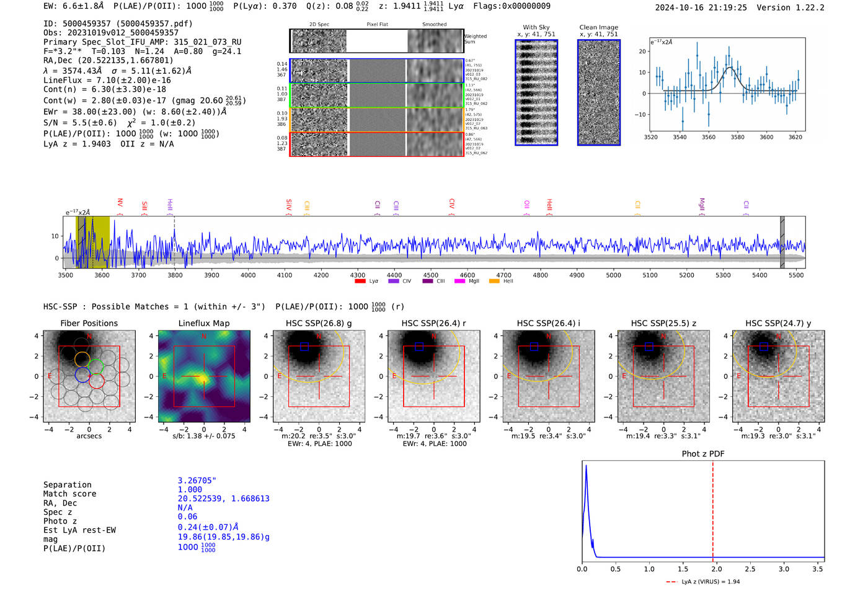Image resolution: width=868 pixels, height=591 pixels.
Task: Select the blue-bordered 2D spectrum fiber row
Action: [x=377, y=71]
